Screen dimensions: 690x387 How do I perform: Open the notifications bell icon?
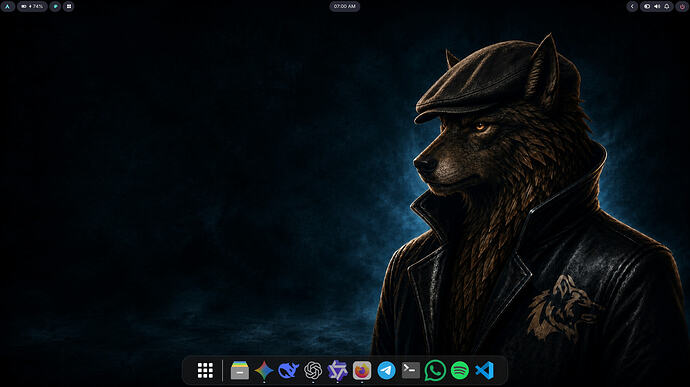click(667, 6)
